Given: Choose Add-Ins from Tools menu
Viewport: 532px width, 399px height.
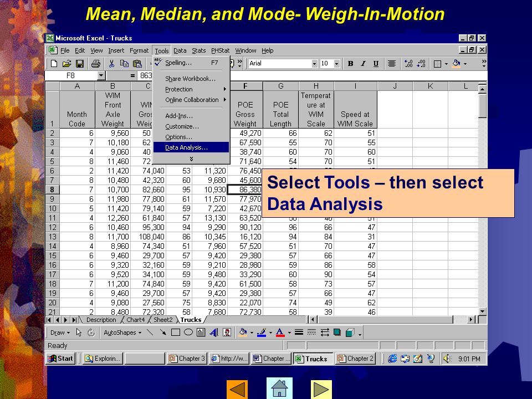Looking at the screenshot, I should [x=191, y=116].
